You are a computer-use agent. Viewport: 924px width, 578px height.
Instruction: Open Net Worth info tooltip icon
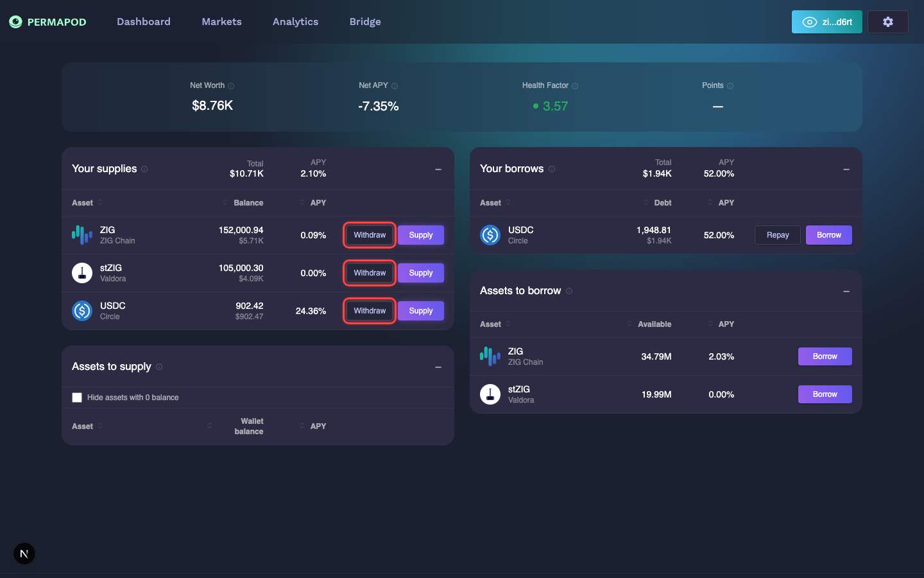(x=231, y=86)
